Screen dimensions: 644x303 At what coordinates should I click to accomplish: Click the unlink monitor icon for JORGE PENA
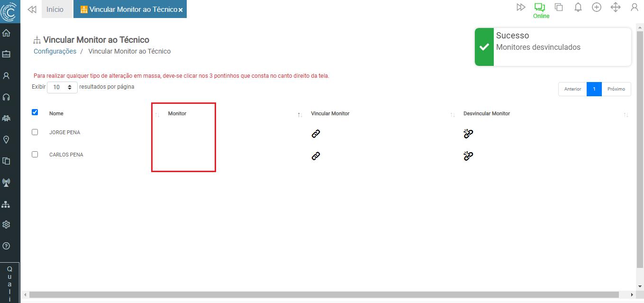(x=468, y=134)
